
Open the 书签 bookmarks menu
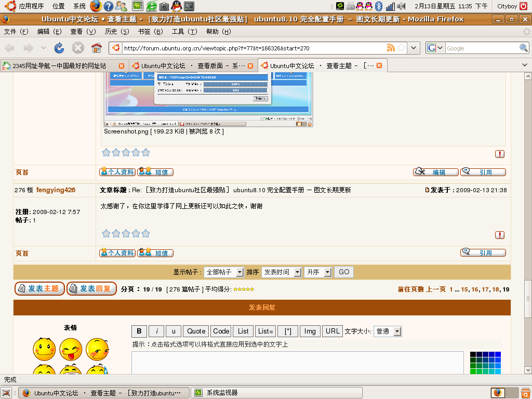(x=150, y=32)
